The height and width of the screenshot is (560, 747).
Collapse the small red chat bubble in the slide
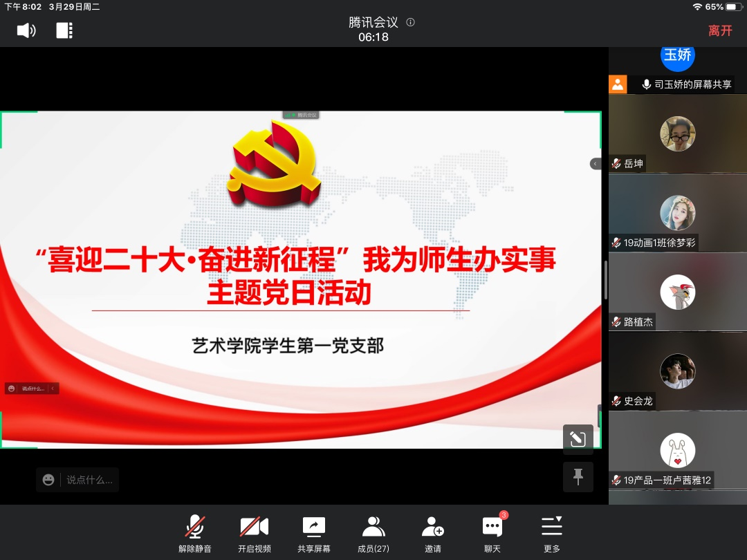point(53,389)
